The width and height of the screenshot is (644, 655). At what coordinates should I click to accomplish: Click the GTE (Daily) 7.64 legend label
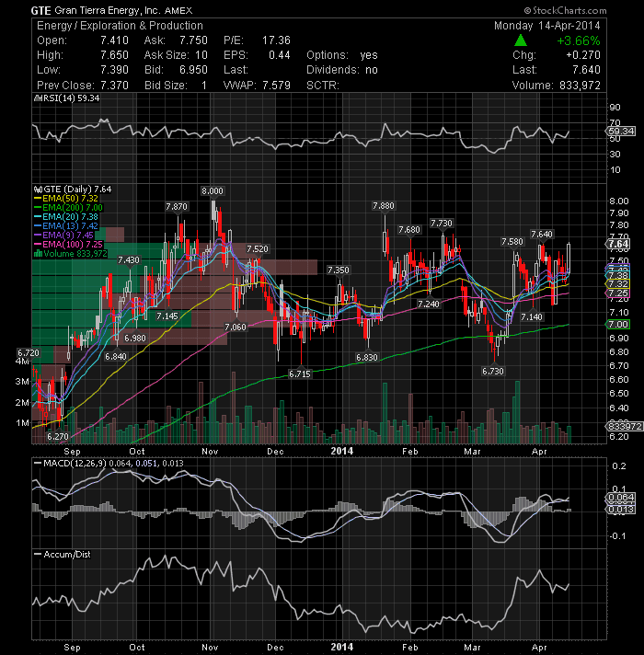coord(77,190)
